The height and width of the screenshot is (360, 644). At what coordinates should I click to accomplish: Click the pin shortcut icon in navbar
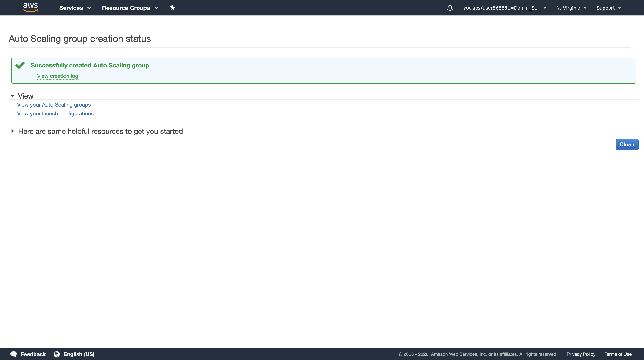pyautogui.click(x=172, y=8)
